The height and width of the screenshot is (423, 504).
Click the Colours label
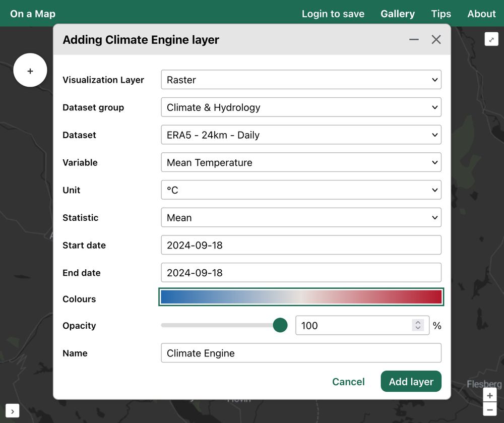[79, 299]
